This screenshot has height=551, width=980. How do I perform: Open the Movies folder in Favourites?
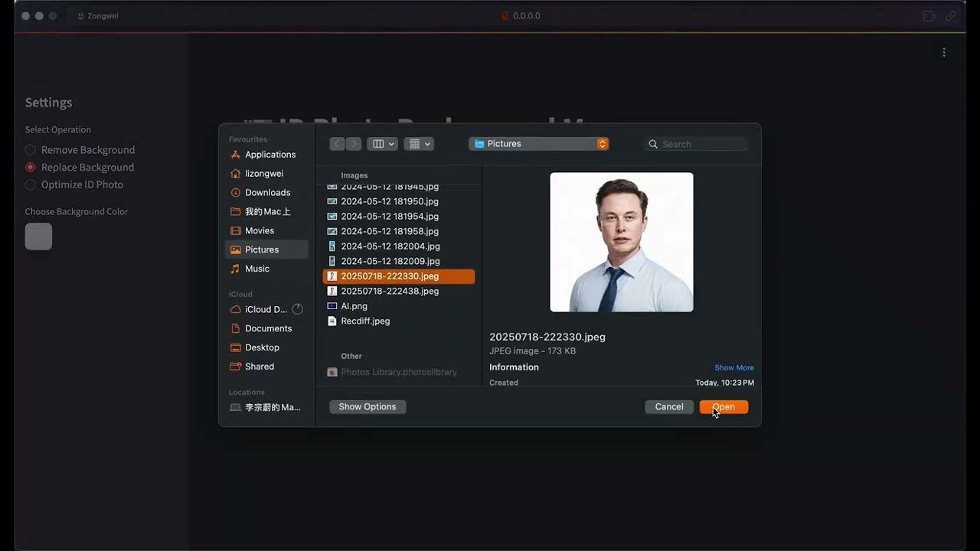(260, 230)
